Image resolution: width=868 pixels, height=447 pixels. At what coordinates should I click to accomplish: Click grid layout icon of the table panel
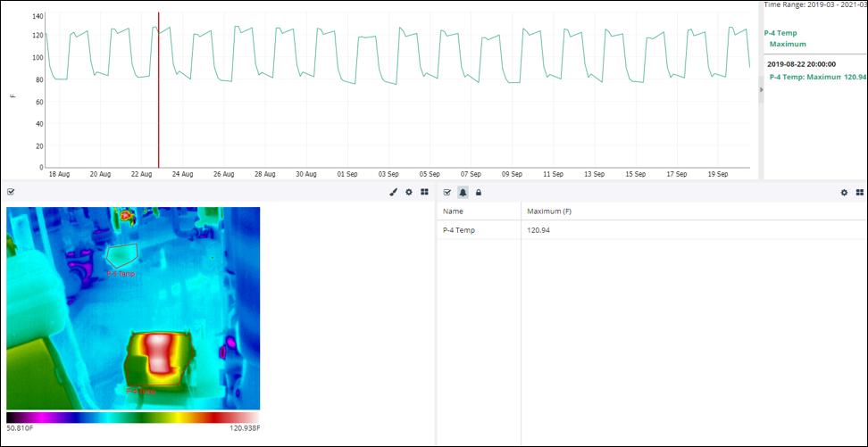(x=860, y=193)
